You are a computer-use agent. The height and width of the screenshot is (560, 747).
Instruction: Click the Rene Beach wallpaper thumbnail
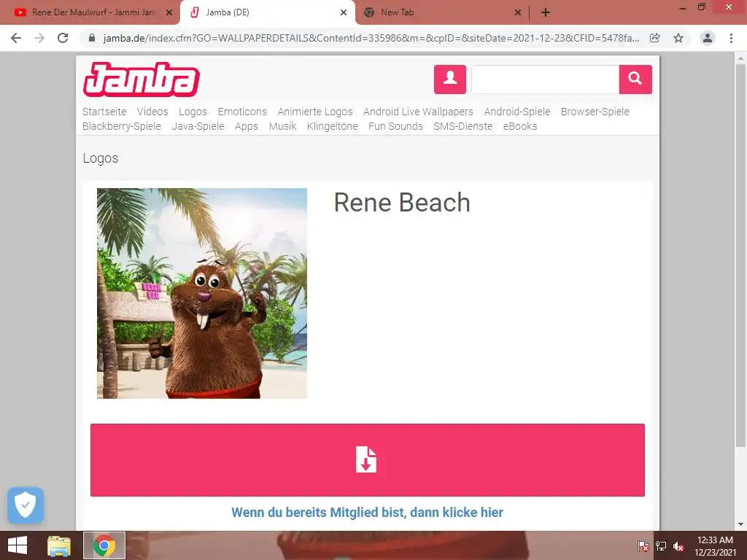pyautogui.click(x=202, y=293)
